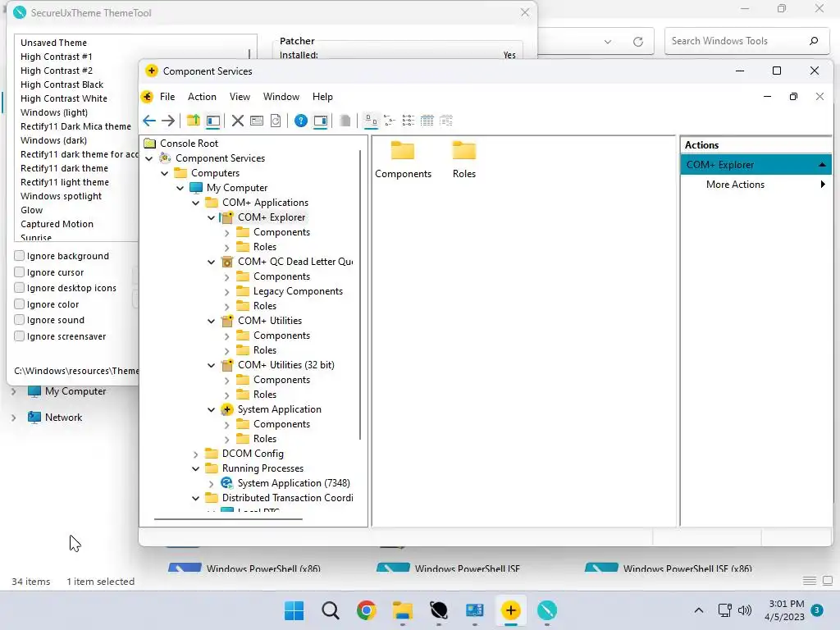This screenshot has height=630, width=840.
Task: Show hidden icons chevron in system tray
Action: click(x=699, y=610)
